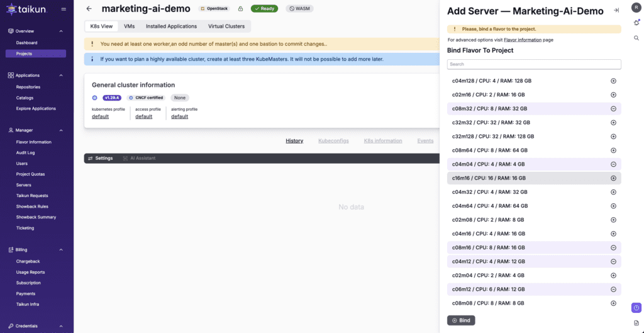Collapse sidebar with the hamburger menu icon
Image resolution: width=644 pixels, height=333 pixels.
click(x=64, y=9)
